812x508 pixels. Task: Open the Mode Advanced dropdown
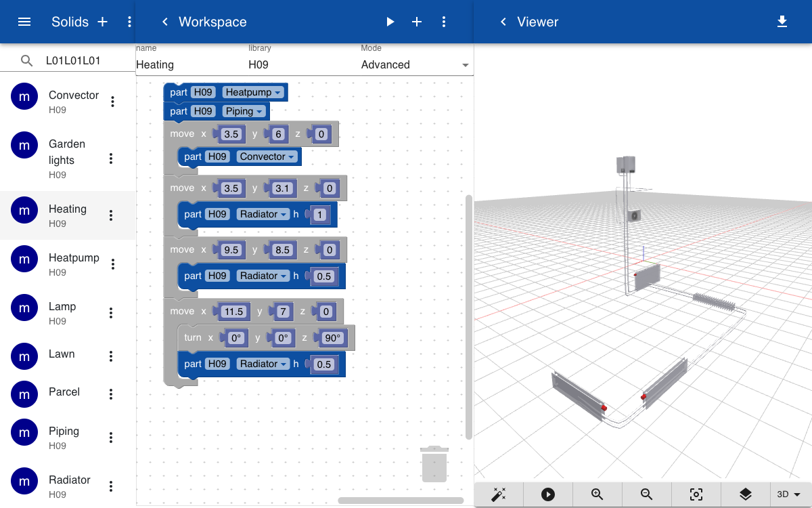click(x=415, y=65)
